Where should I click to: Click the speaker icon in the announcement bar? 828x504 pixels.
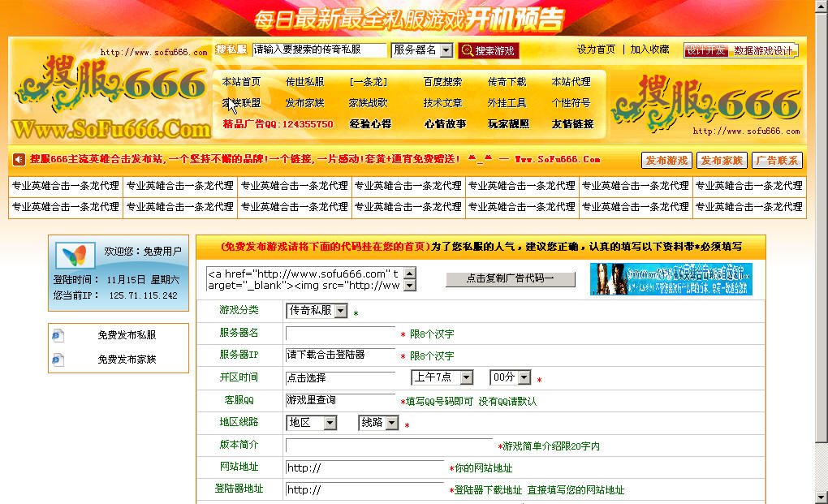click(x=19, y=159)
